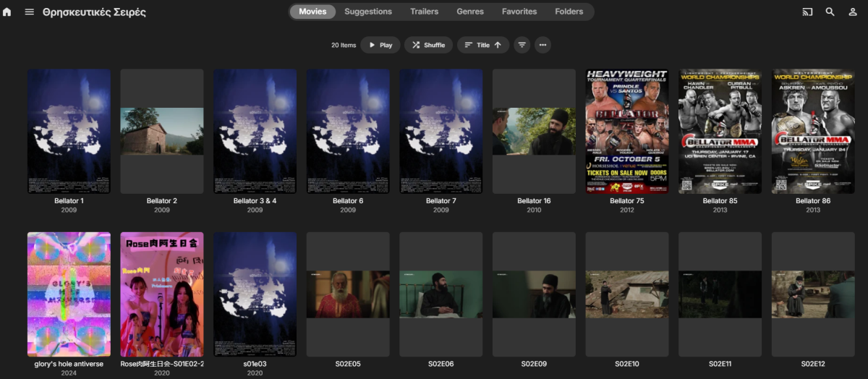Viewport: 868px width, 379px height.
Task: Open the S02E05 thumbnail
Action: click(x=348, y=294)
